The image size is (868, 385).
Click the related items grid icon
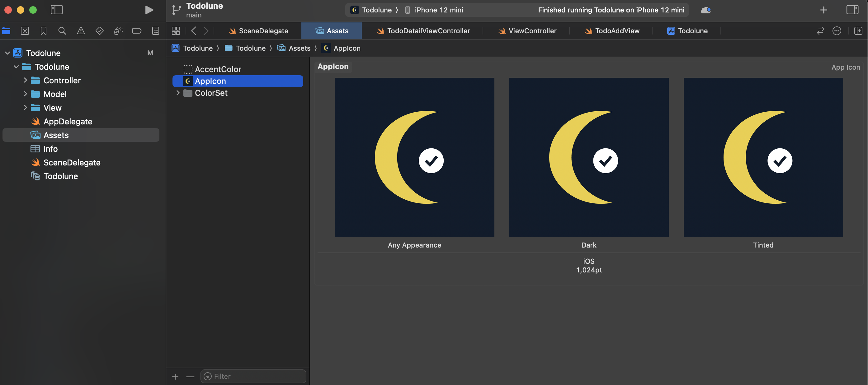176,31
